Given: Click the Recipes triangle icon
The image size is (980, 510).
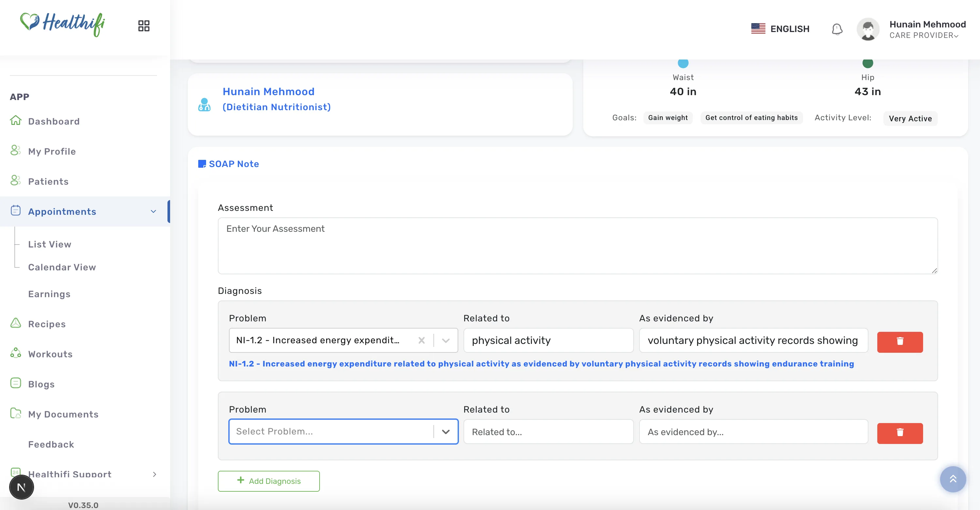Looking at the screenshot, I should (16, 323).
